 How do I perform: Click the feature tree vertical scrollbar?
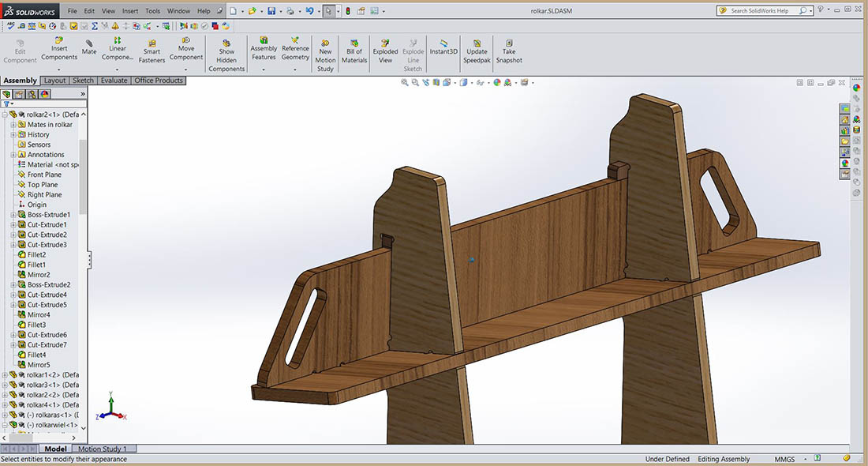click(83, 176)
